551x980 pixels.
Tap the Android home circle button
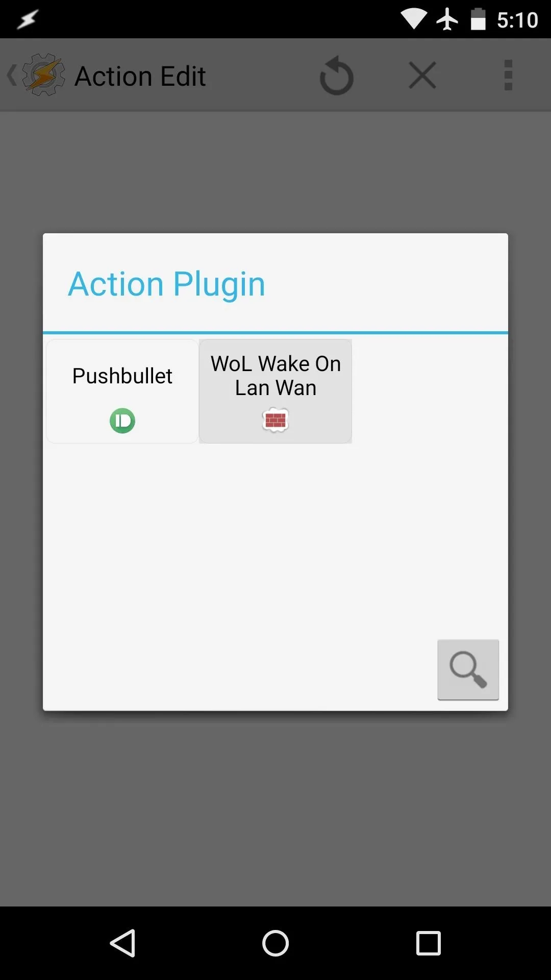(x=275, y=943)
